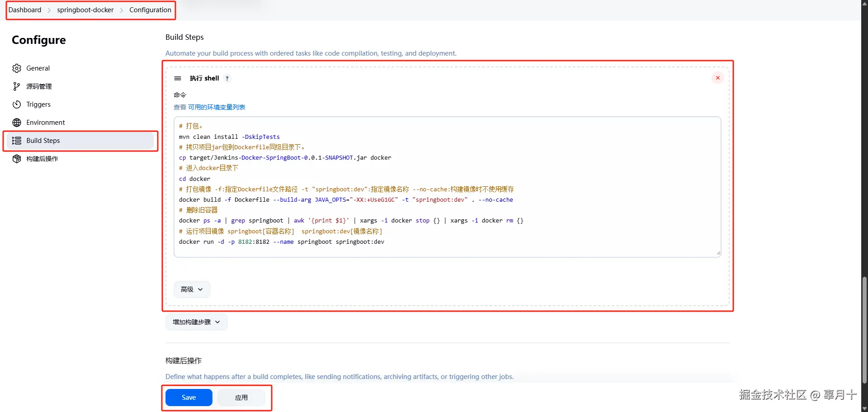This screenshot has height=412, width=868.
Task: Click the '# 打包。' comment line
Action: [x=191, y=126]
